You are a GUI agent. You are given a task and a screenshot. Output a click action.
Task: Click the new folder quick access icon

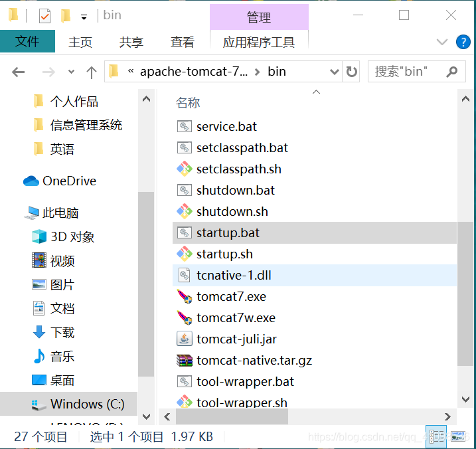66,15
